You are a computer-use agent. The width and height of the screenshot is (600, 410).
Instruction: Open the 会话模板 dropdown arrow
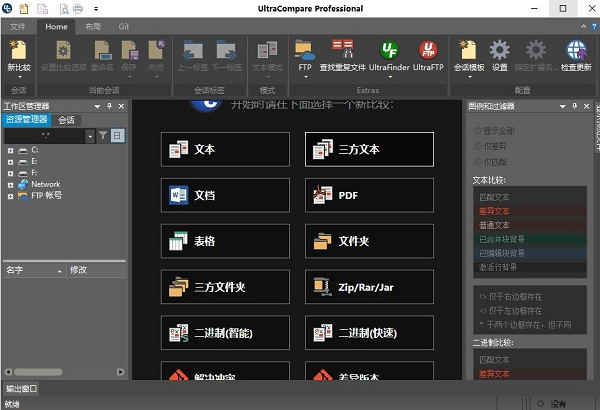[469, 77]
